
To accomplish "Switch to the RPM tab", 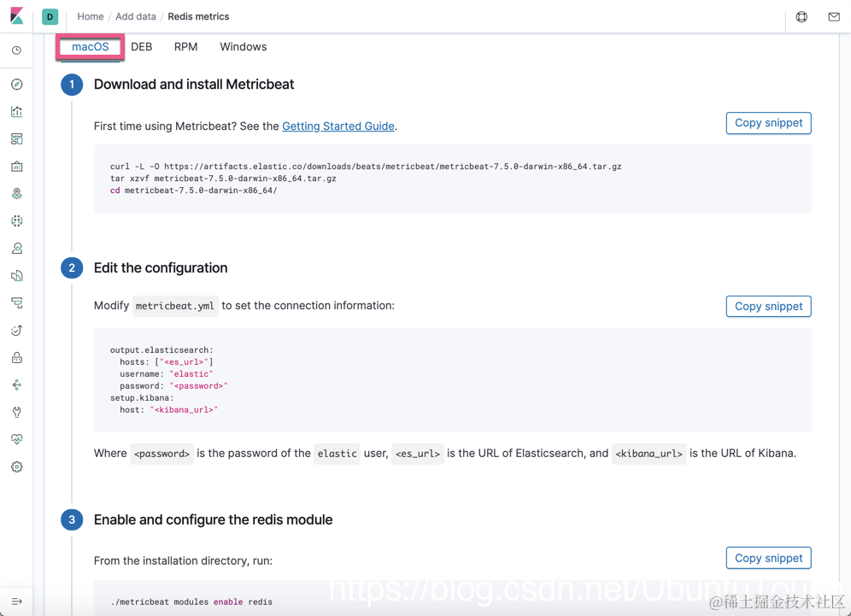I will [185, 47].
